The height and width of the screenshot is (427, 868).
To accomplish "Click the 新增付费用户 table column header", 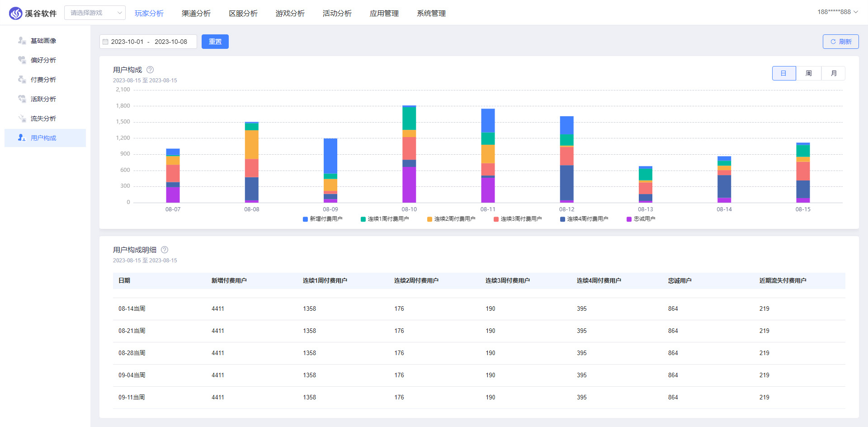I will point(229,280).
